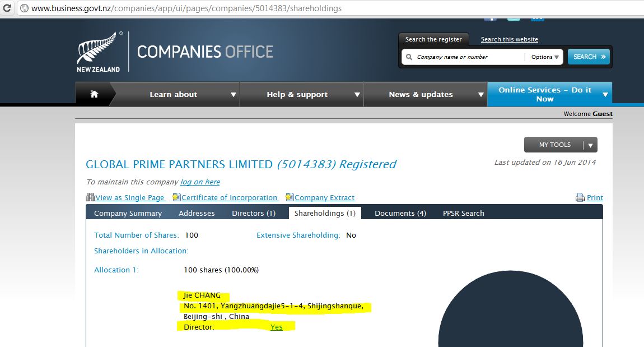
Task: Click the Print link
Action: (595, 197)
